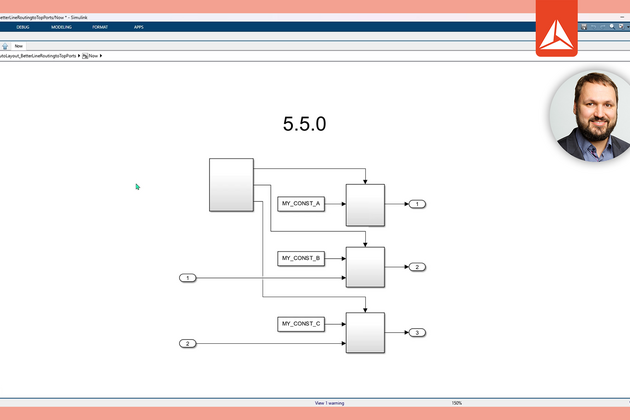Click the 'View 1 warning' status link
Viewport: 630px width, 420px height.
(329, 403)
